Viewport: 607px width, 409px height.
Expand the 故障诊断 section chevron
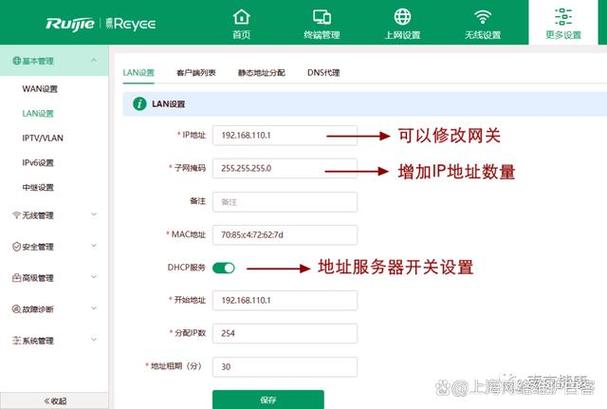point(94,308)
